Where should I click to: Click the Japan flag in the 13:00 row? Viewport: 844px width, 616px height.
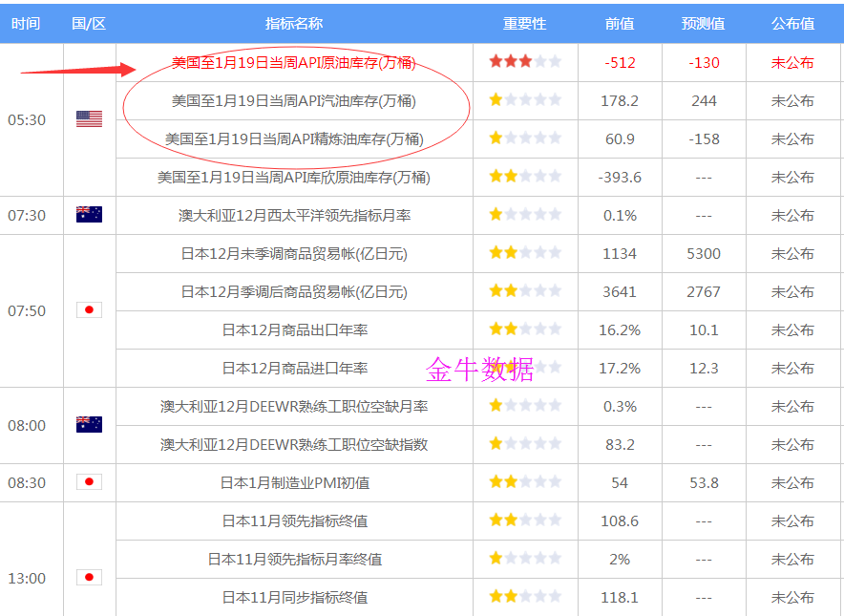coord(89,578)
